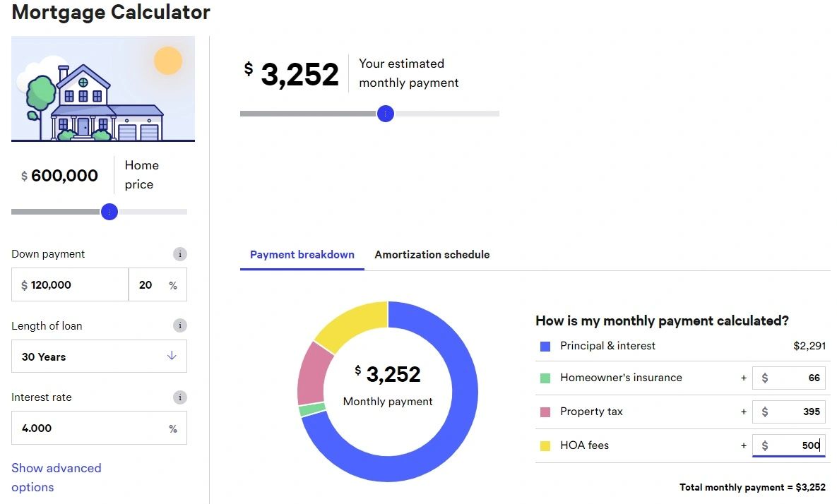Image resolution: width=837 pixels, height=504 pixels.
Task: Click the monthly payment slider handle
Action: [x=386, y=114]
